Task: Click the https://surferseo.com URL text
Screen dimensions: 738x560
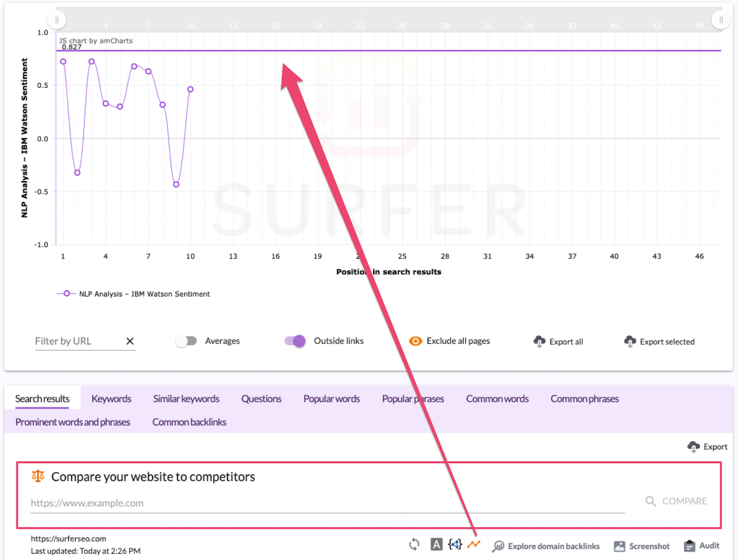Action: [x=68, y=538]
